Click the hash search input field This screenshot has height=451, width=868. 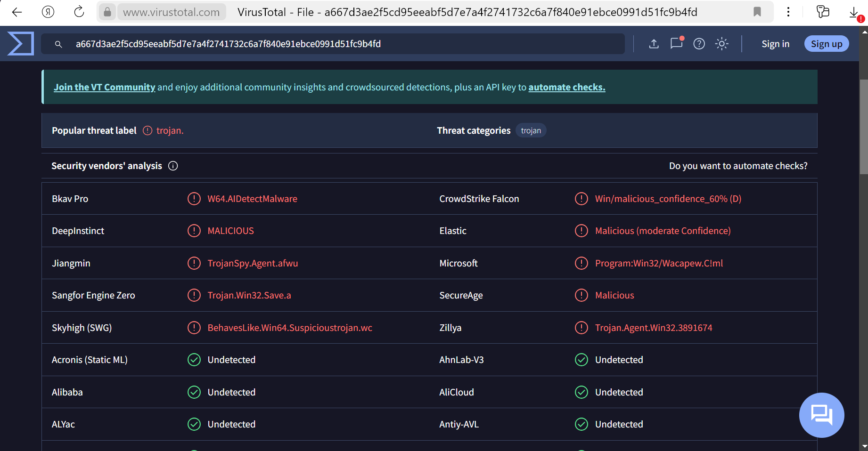click(x=333, y=44)
